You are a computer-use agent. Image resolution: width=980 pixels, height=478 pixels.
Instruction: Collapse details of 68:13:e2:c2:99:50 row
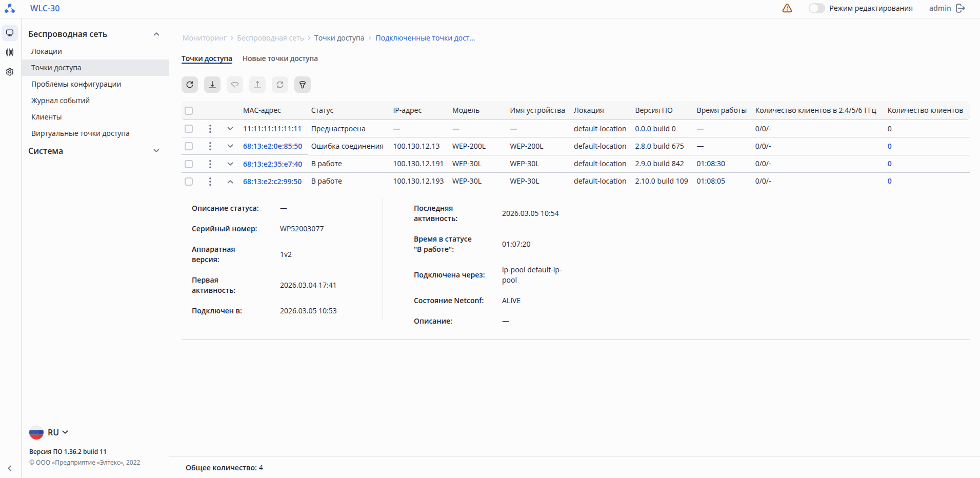click(230, 182)
